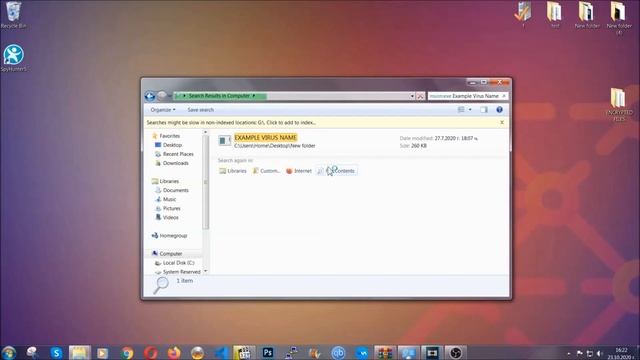
Task: Open the view options dropdown arrow
Action: (x=470, y=110)
